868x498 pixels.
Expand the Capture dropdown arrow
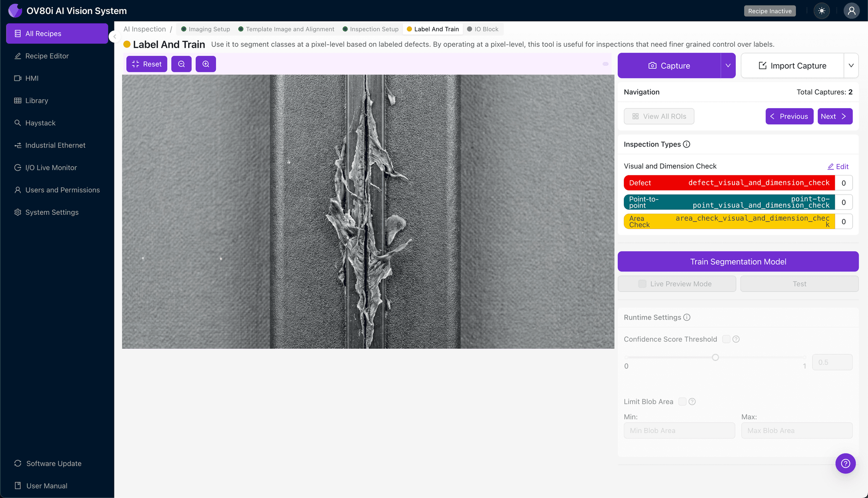[728, 66]
